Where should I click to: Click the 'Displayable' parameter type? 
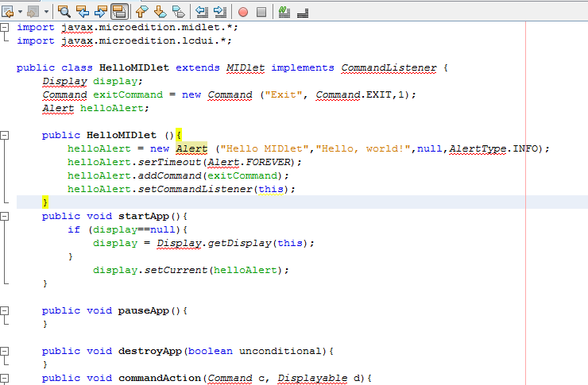pyautogui.click(x=312, y=378)
